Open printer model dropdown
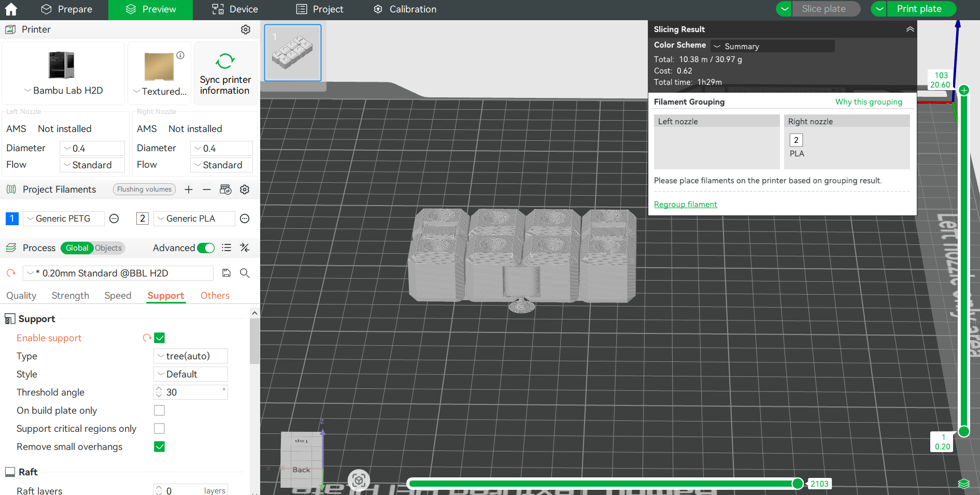The image size is (980, 495). point(63,91)
